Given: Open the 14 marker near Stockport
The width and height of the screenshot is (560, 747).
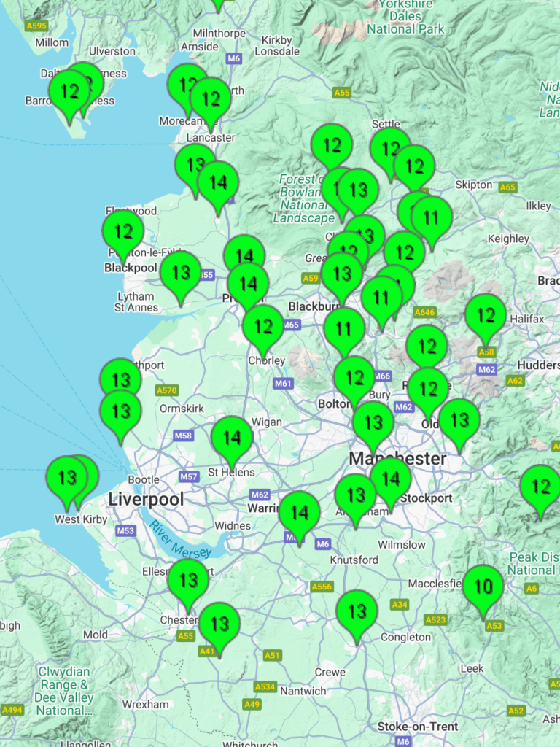Looking at the screenshot, I should pos(391,479).
